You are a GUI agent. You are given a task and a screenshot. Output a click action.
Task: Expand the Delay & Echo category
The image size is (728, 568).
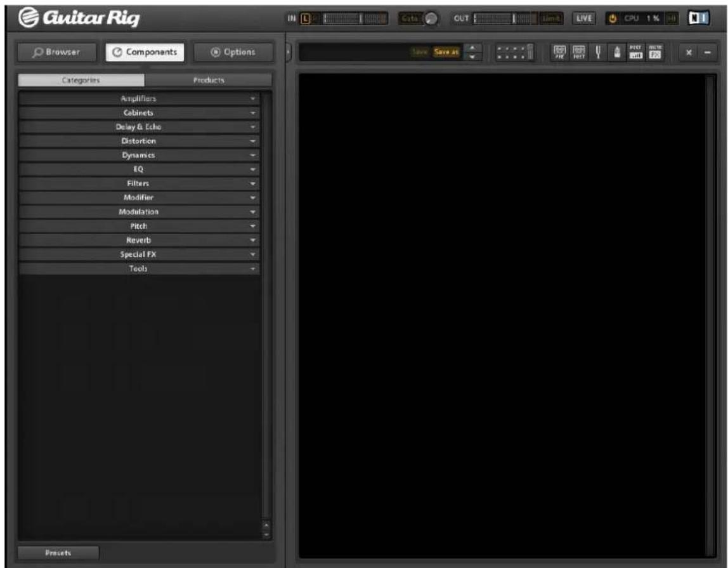coord(139,127)
